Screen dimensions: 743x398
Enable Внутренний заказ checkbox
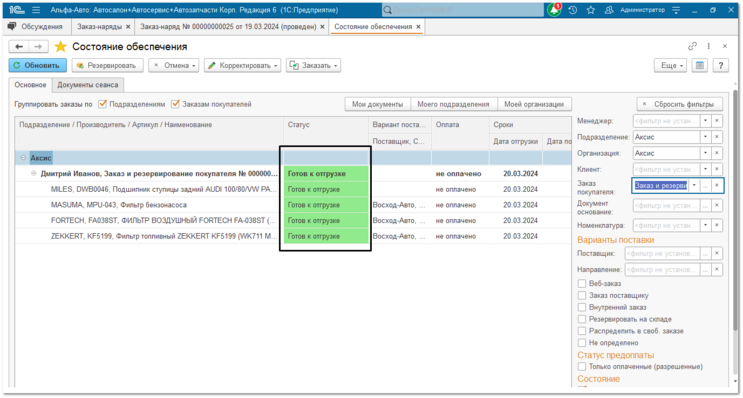click(582, 307)
